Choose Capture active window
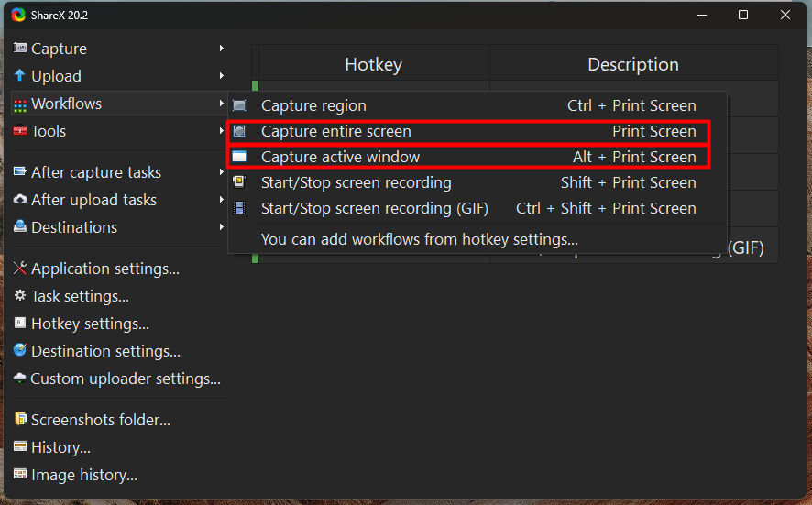Viewport: 812px width, 505px height. (x=477, y=157)
